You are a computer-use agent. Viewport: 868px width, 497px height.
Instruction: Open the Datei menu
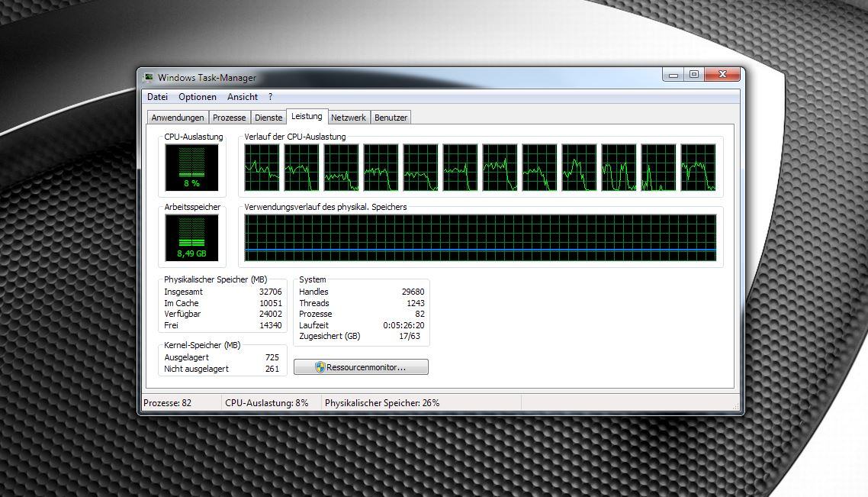point(157,97)
